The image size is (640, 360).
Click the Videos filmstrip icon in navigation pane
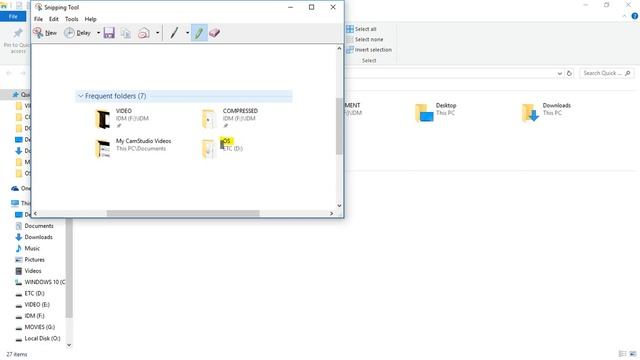coord(18,271)
